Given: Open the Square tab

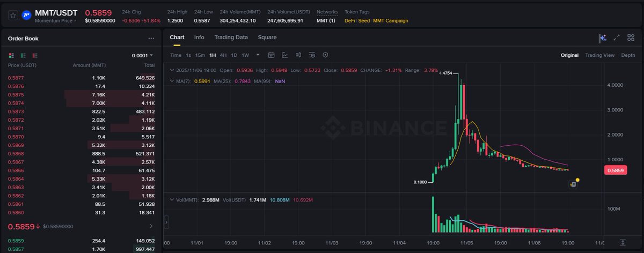Looking at the screenshot, I should [x=267, y=38].
